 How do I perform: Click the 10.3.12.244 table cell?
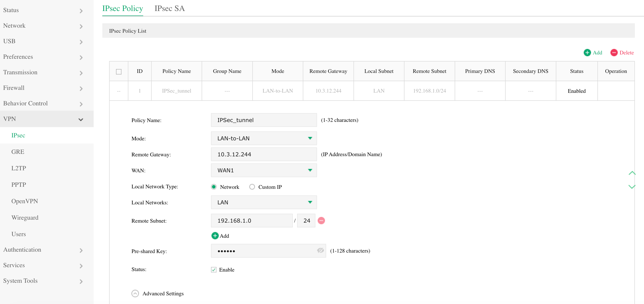point(328,91)
